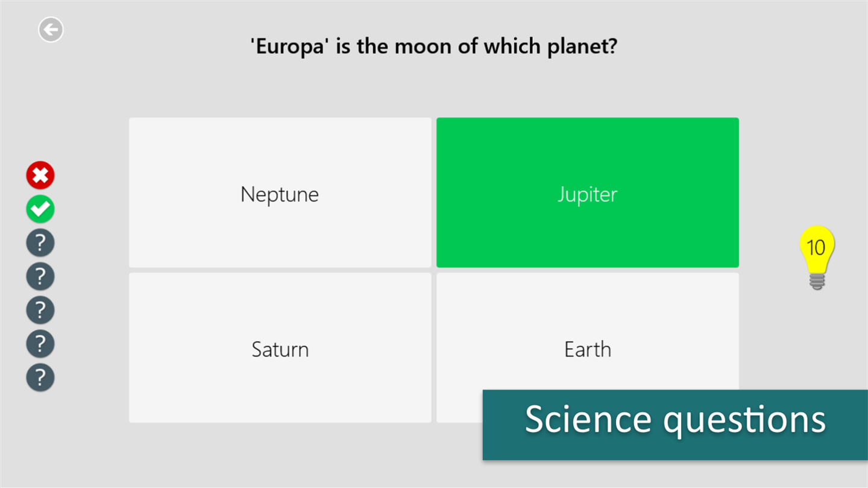Click the 'Europa' question heading text
This screenshot has width=868, height=488.
pos(434,46)
